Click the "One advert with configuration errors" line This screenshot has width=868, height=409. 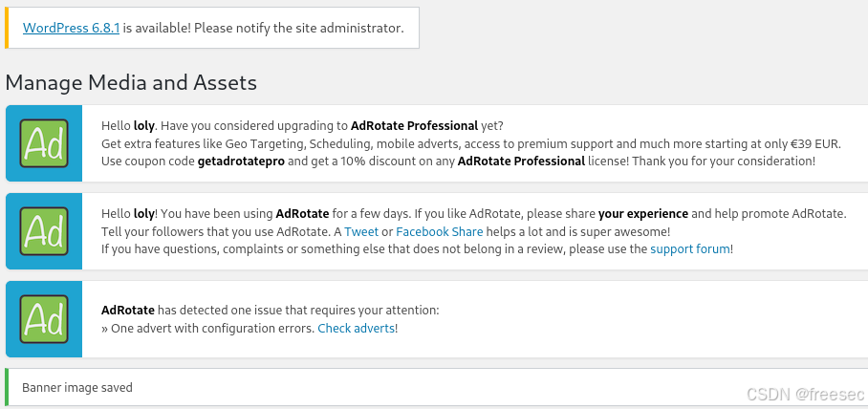207,328
